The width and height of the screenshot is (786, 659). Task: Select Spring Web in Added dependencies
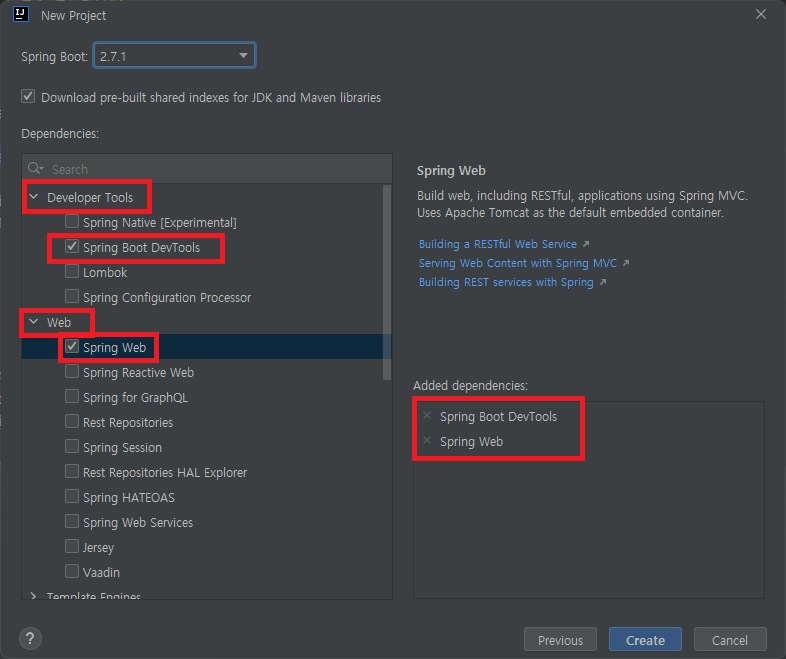pyautogui.click(x=471, y=442)
